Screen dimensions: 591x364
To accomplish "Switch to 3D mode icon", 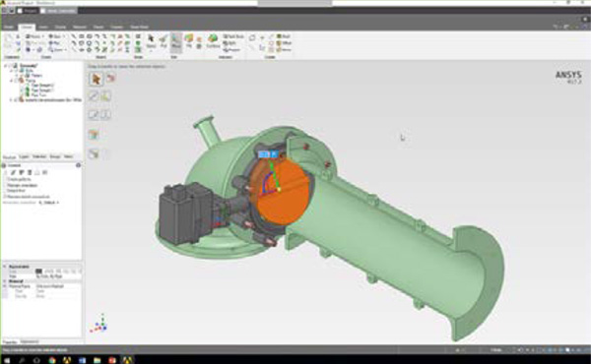I will click(138, 50).
